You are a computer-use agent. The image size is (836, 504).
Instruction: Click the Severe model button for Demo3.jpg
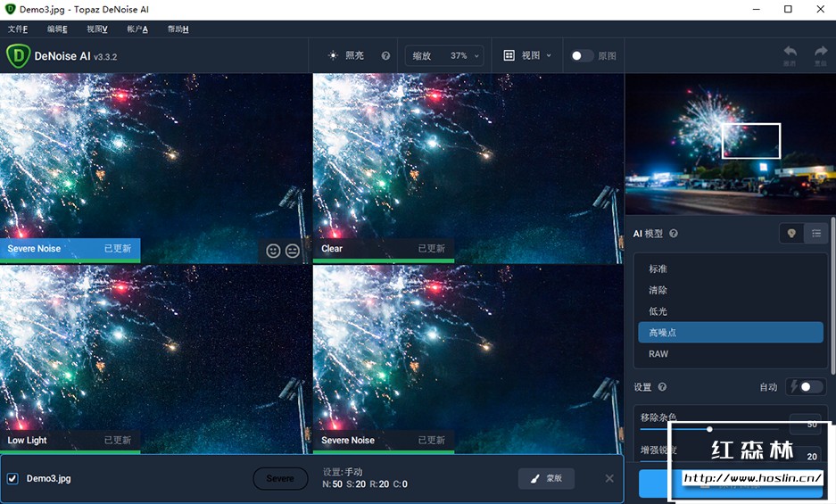pyautogui.click(x=280, y=478)
